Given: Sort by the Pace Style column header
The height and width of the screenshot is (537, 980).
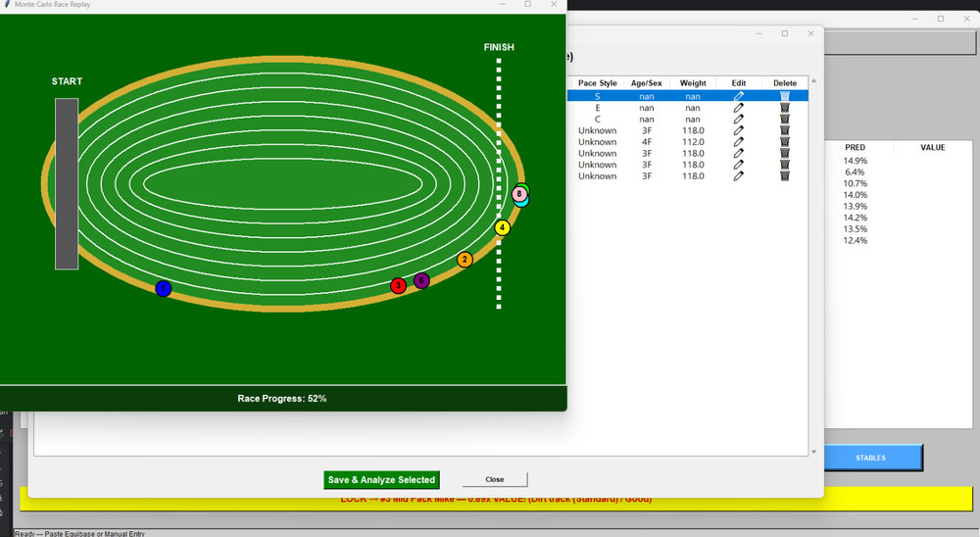Looking at the screenshot, I should coord(598,83).
